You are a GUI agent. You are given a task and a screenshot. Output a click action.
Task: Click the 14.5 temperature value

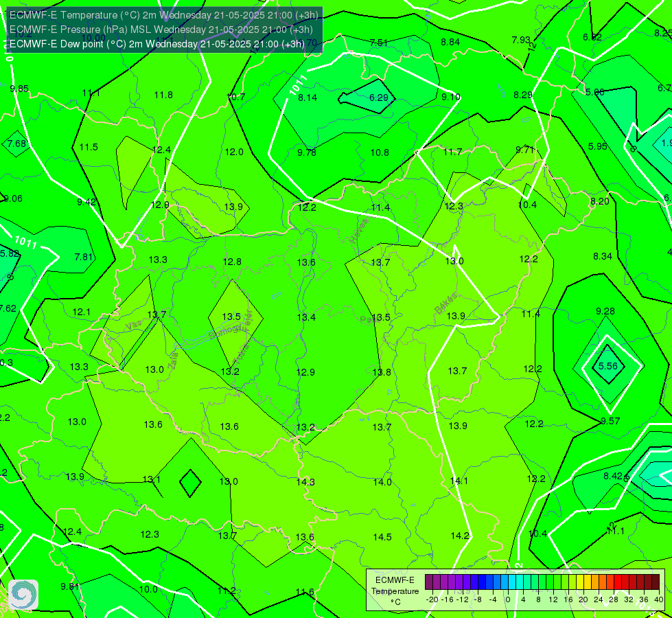pos(382,537)
